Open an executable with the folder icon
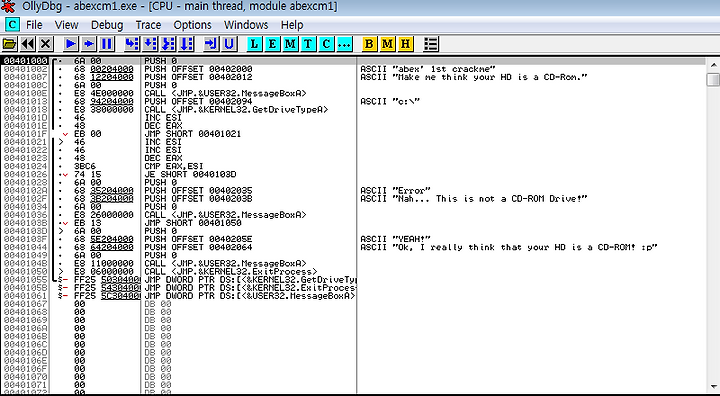The height and width of the screenshot is (396, 720). (x=10, y=44)
